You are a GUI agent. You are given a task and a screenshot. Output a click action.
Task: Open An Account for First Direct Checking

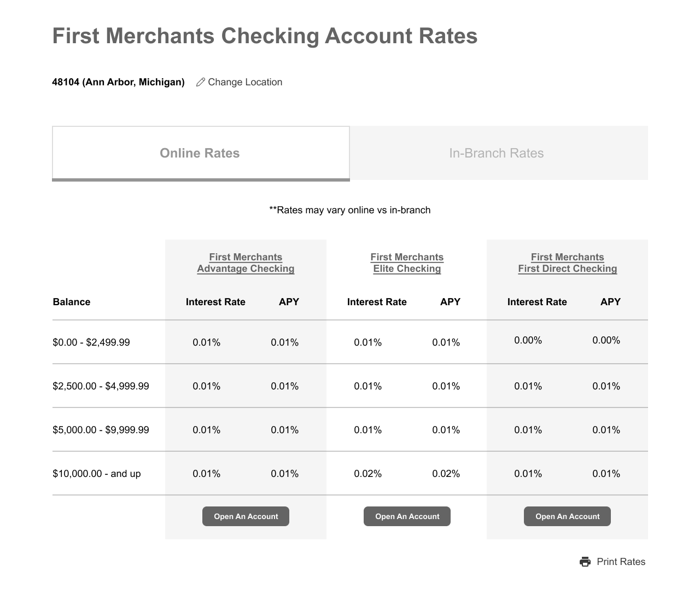tap(567, 516)
